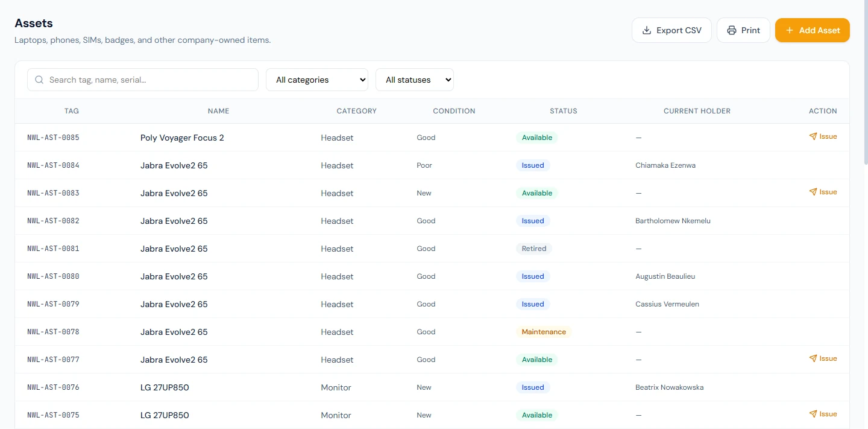
Task: Export the asset list as CSV
Action: (671, 30)
